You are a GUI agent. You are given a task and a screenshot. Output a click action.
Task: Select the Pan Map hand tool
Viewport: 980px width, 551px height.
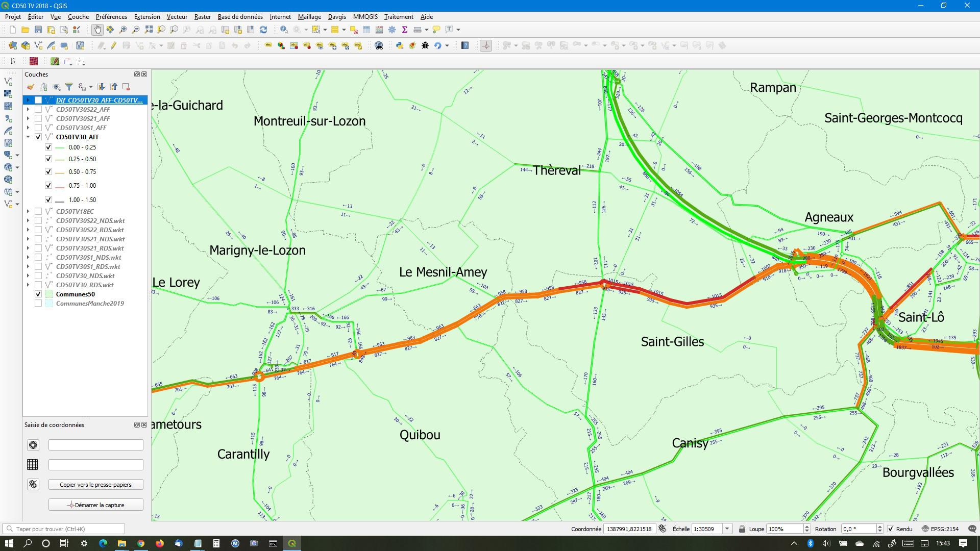point(97,30)
